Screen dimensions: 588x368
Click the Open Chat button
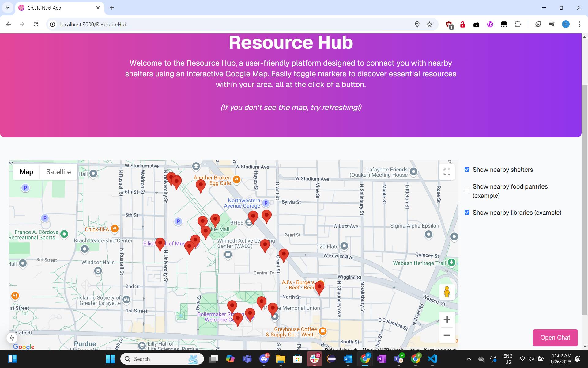click(x=555, y=338)
